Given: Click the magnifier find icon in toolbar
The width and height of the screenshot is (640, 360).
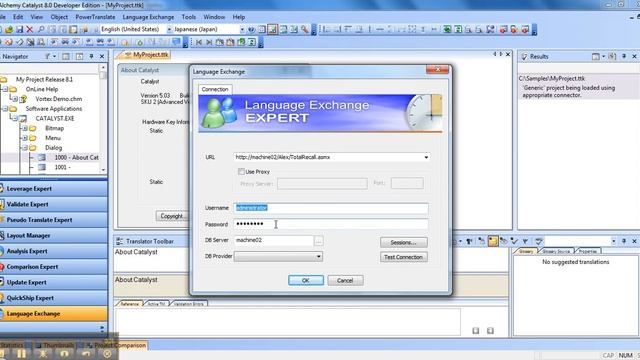Looking at the screenshot, I should [41, 29].
